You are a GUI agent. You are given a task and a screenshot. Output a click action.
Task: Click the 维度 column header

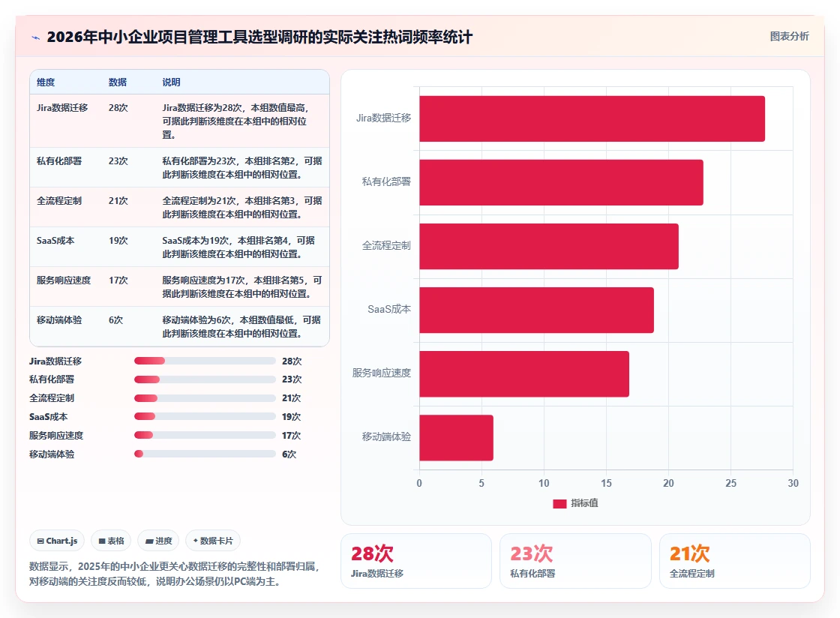coord(46,82)
